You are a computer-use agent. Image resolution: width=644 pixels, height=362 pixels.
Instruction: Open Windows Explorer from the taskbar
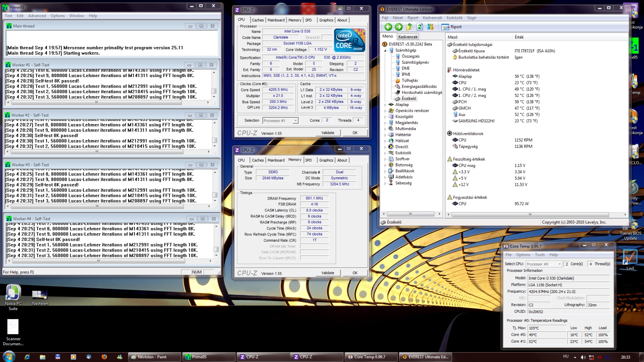tap(42, 357)
